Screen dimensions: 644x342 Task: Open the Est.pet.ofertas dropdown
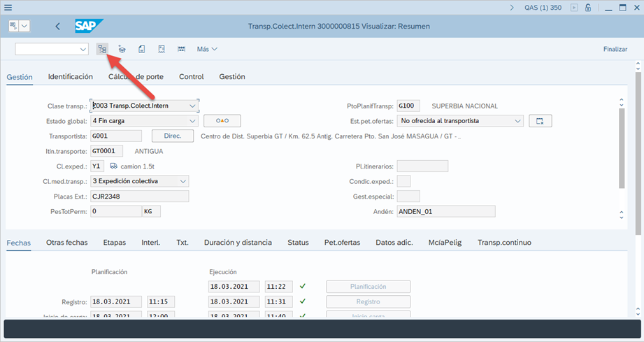(517, 121)
